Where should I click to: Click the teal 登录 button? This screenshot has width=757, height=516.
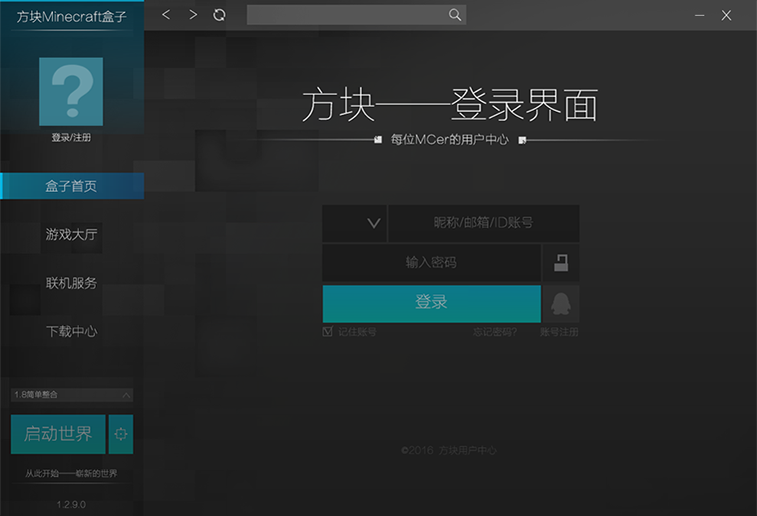point(432,304)
